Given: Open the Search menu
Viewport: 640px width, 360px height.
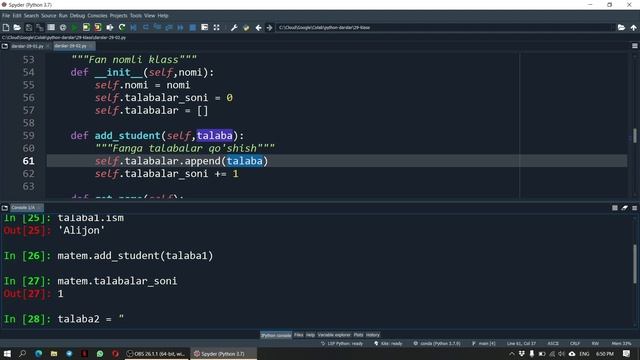Looking at the screenshot, I should pyautogui.click(x=31, y=16).
